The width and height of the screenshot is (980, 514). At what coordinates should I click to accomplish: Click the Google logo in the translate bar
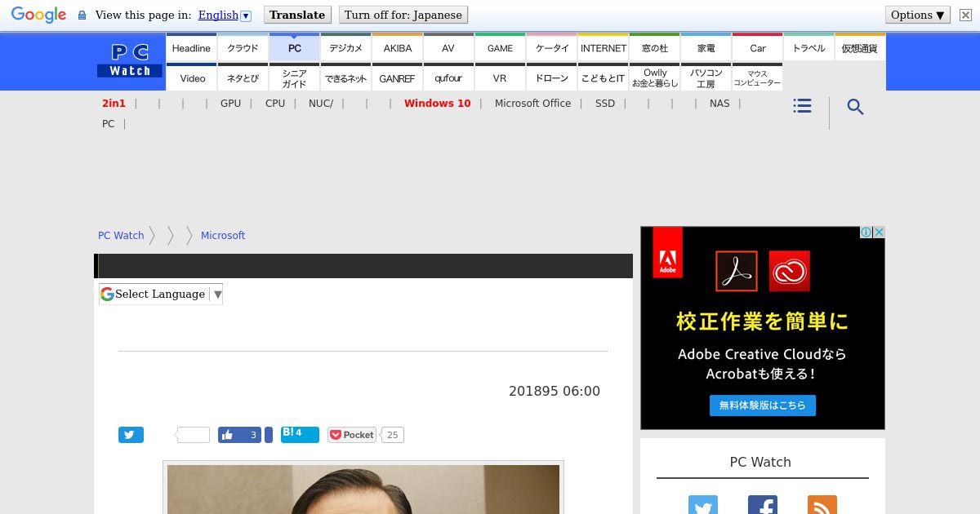38,16
